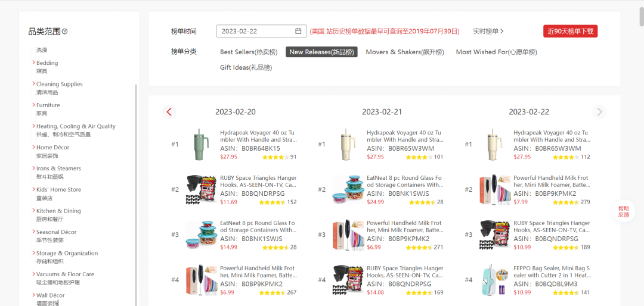Open RUBY hanger hooks thumbnail priced $14.08

tap(348, 280)
